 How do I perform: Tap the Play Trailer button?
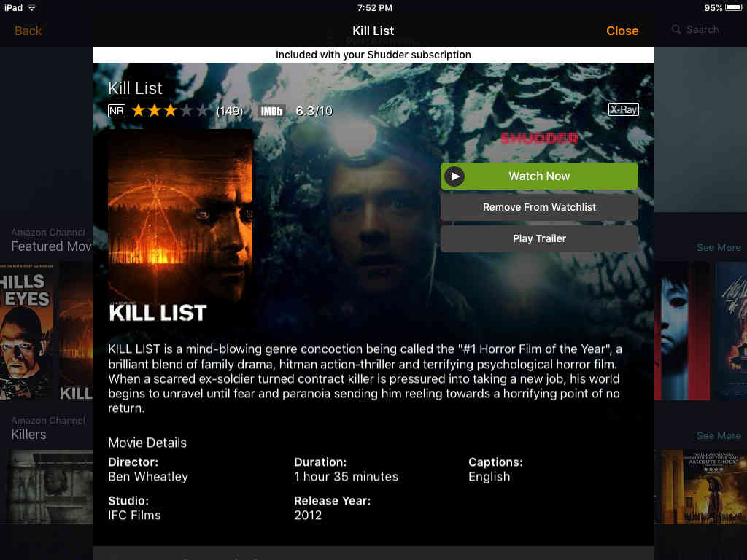[539, 238]
